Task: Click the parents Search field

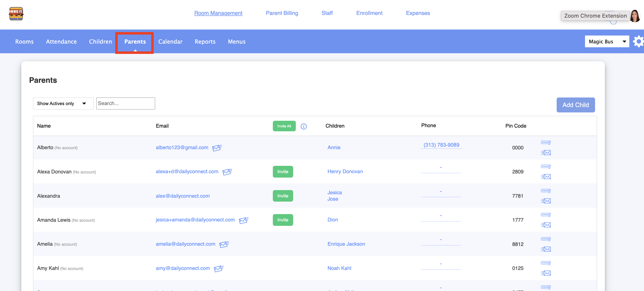Action: pyautogui.click(x=126, y=103)
